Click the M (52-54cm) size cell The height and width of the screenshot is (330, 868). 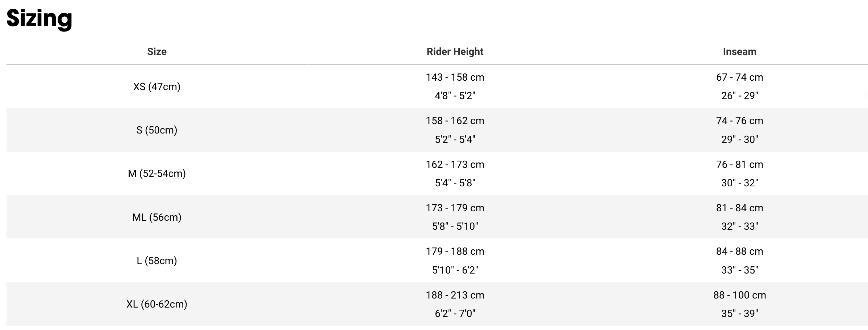click(x=157, y=174)
